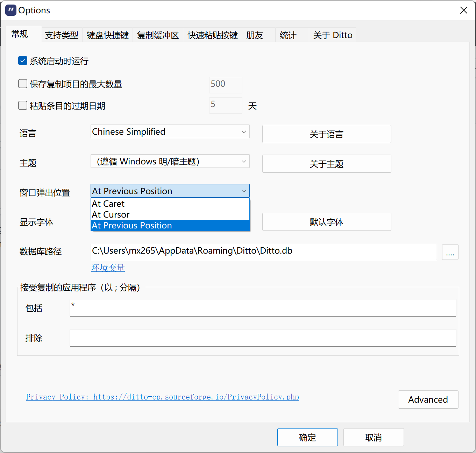Open the 环境变量 link
Screen dimensions: 476x453
108,268
